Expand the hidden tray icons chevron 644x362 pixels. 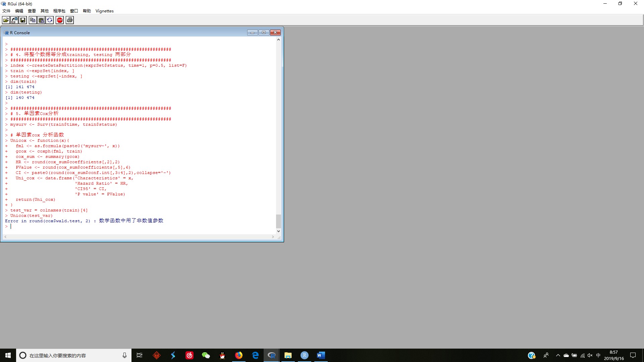click(x=558, y=355)
